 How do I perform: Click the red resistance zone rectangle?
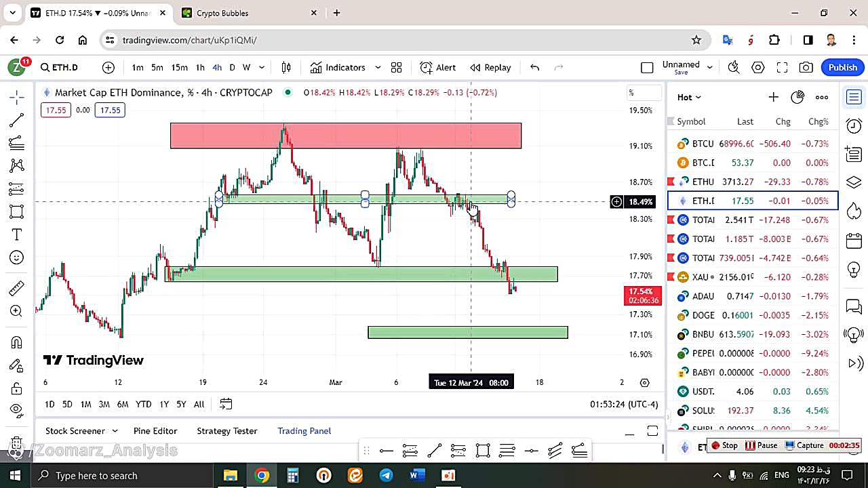click(x=346, y=136)
